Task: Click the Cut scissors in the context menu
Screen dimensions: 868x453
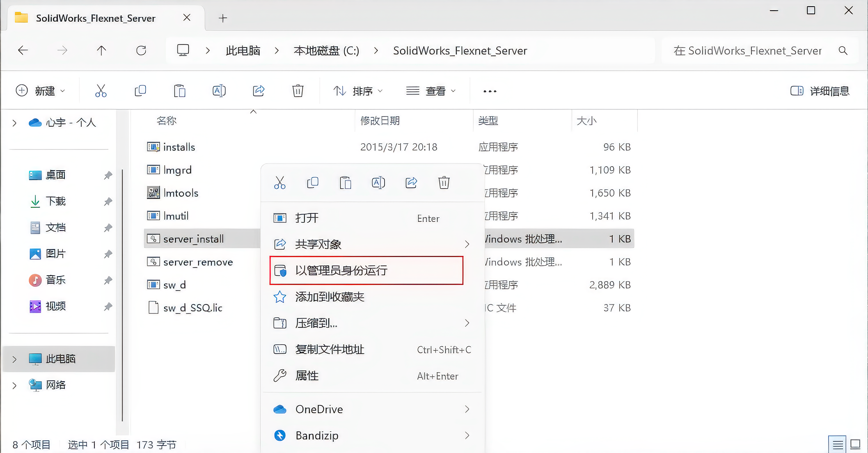Action: click(280, 183)
